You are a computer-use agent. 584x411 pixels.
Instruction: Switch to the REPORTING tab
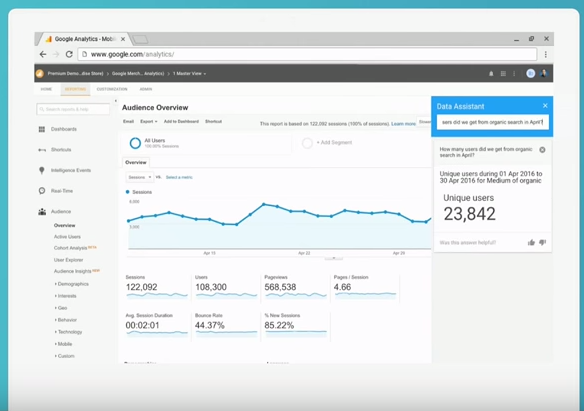pyautogui.click(x=75, y=89)
